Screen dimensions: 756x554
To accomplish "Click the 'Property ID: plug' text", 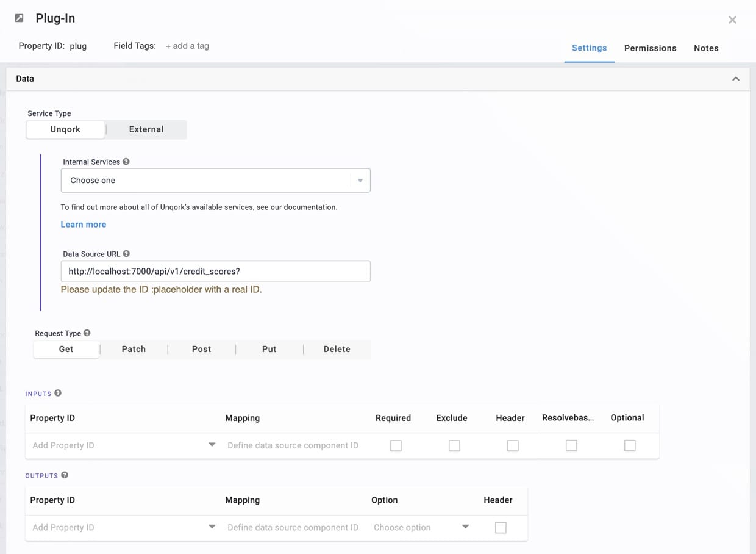I will [52, 46].
